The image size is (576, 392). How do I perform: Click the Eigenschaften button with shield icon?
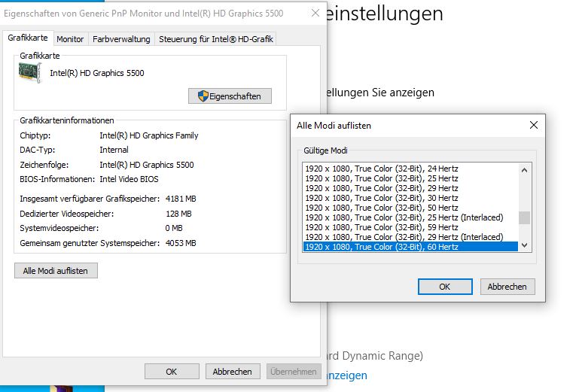point(230,96)
